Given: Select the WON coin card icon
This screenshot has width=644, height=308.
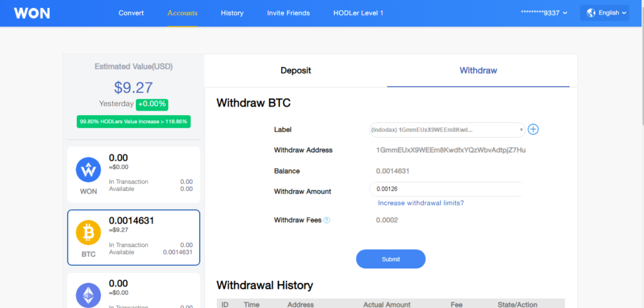Looking at the screenshot, I should click(x=88, y=170).
